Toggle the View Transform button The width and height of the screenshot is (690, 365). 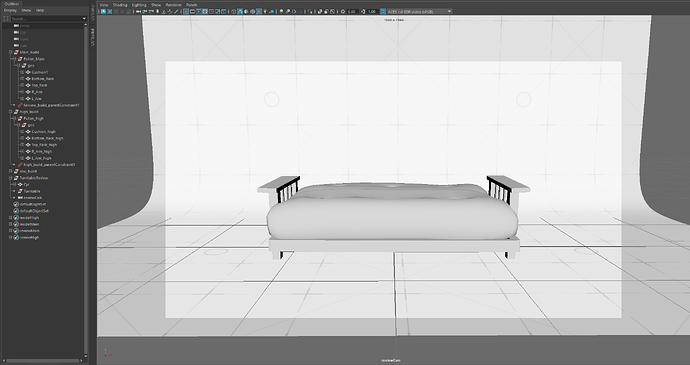click(383, 11)
